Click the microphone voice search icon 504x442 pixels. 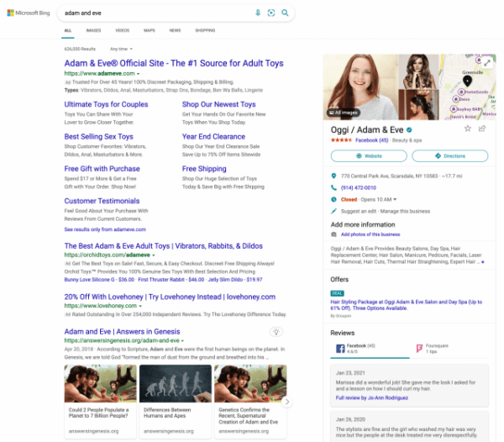pyautogui.click(x=258, y=13)
